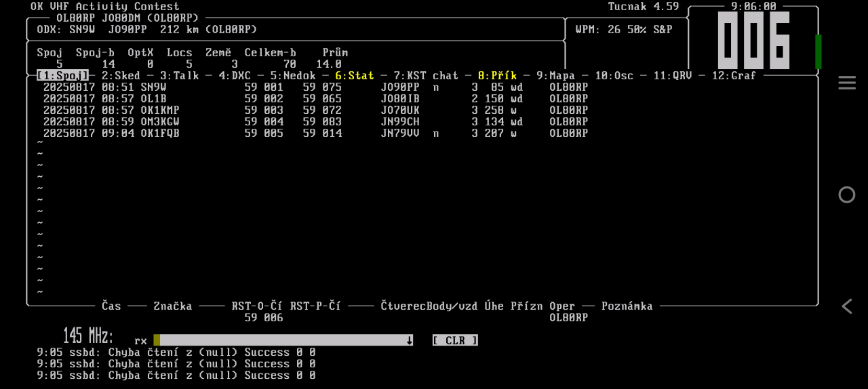Click the green status indicator bar
Image resolution: width=868 pixels, height=389 pixels.
tap(818, 52)
